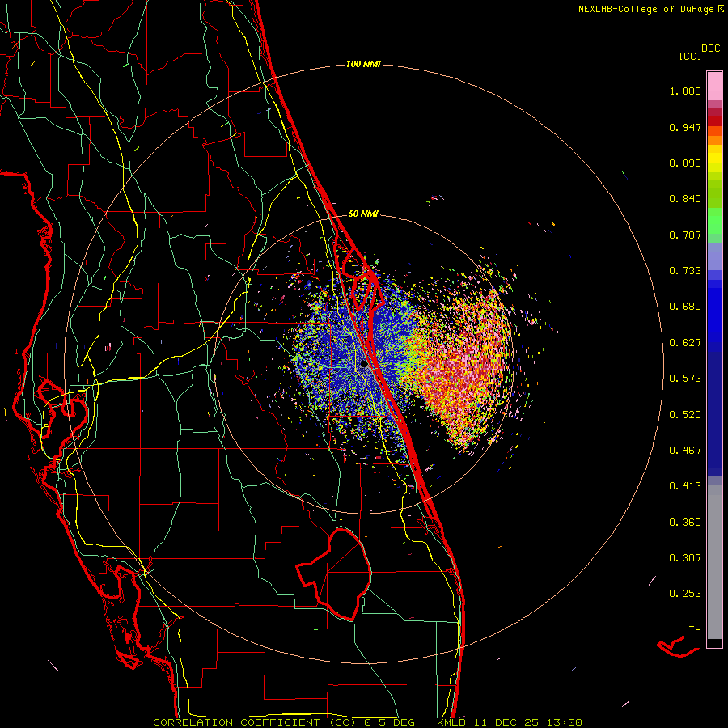
Task: Click the 100 NMI range ring label
Action: (363, 64)
